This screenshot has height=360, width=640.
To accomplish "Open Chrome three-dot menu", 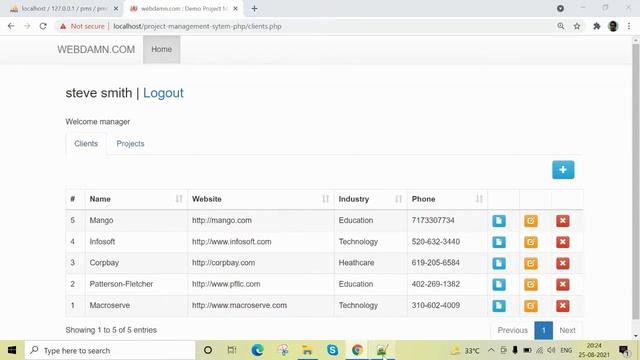I will pos(629,26).
